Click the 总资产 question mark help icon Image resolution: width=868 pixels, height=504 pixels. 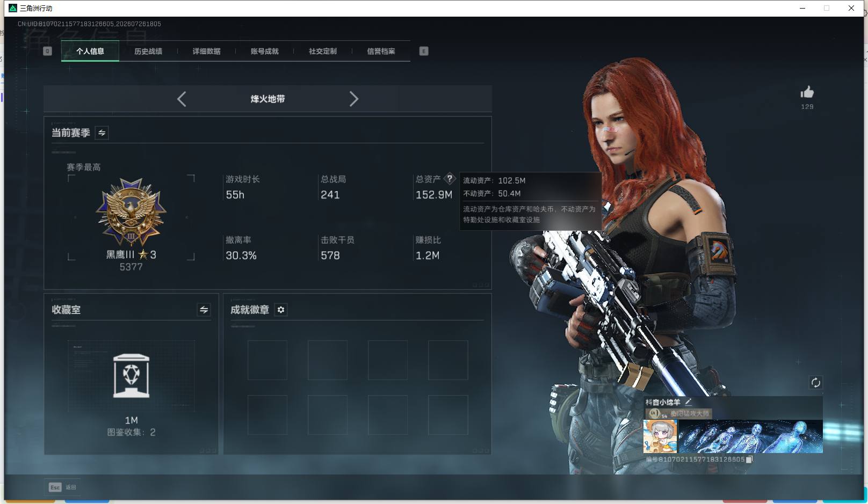coord(450,179)
